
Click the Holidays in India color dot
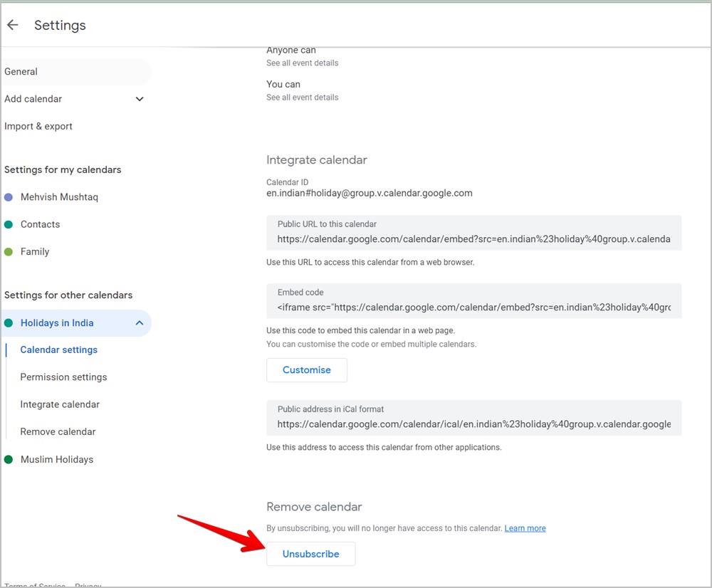tap(8, 323)
